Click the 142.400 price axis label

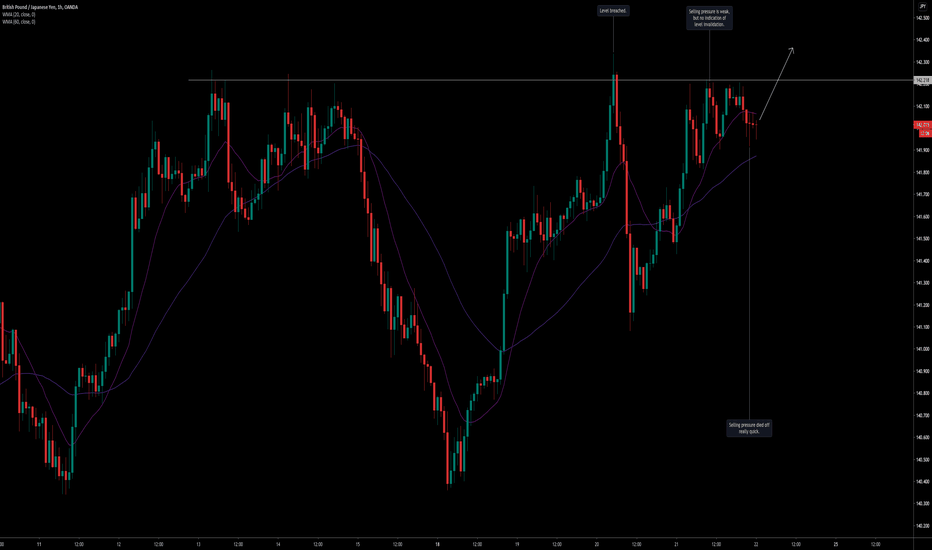click(922, 40)
